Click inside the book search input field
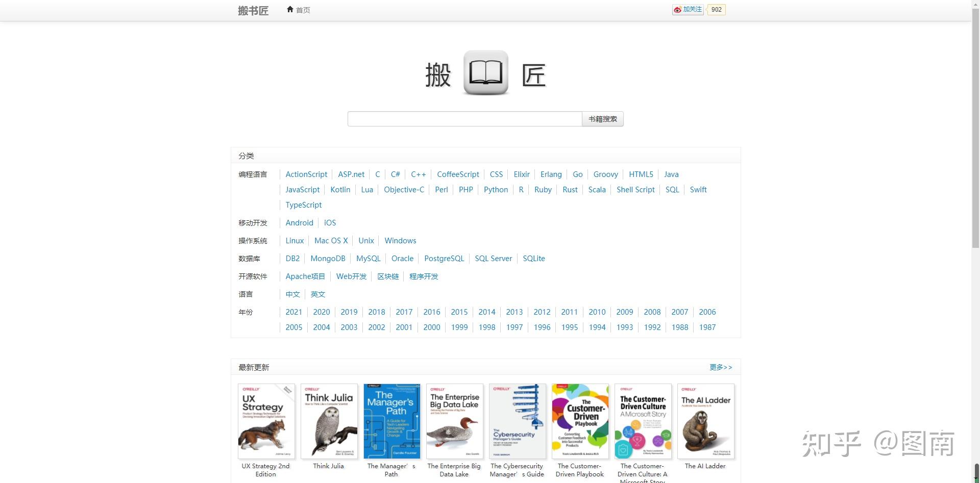980x483 pixels. [464, 119]
